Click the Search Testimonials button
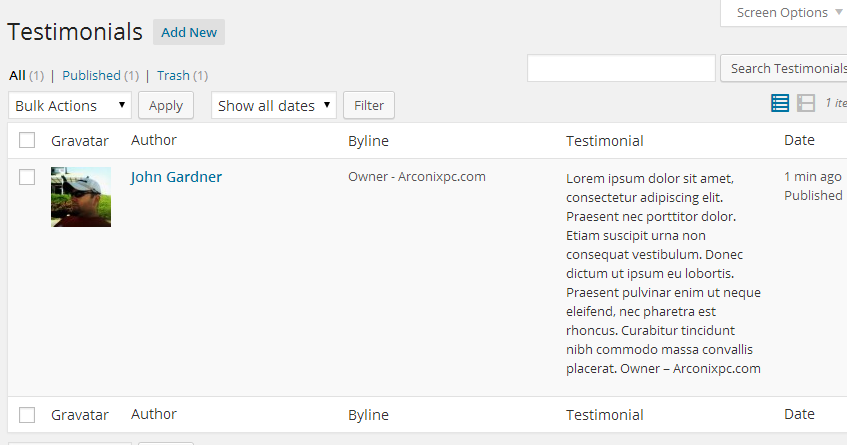 pos(784,69)
